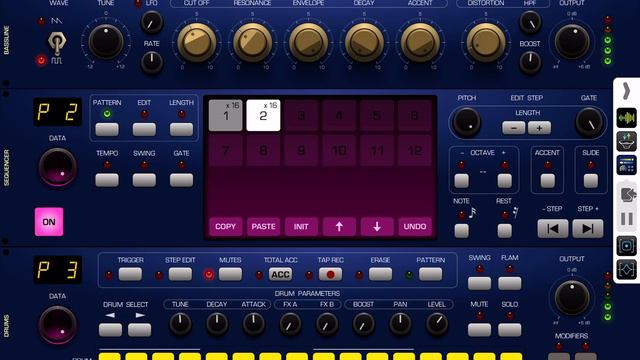The image size is (640, 360).
Task: Click the drums ERASE button
Action: (380, 274)
